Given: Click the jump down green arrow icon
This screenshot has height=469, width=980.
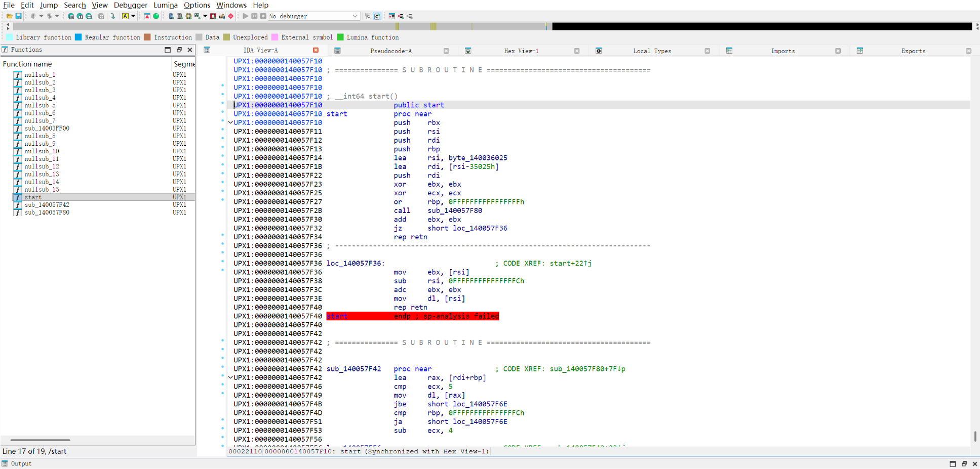Looking at the screenshot, I should (x=113, y=16).
